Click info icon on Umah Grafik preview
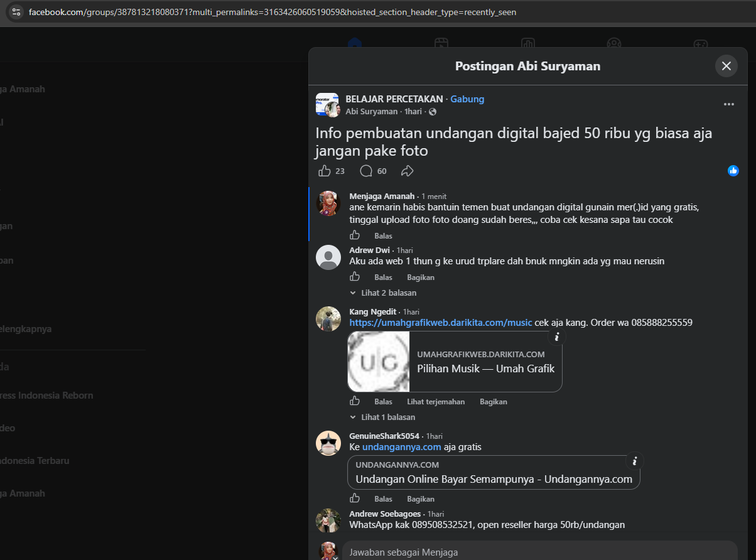 (556, 337)
